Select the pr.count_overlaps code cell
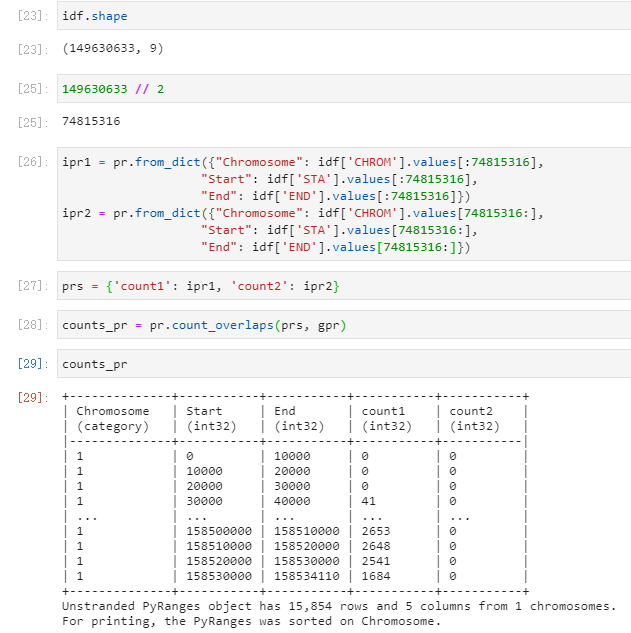Screen dimensions: 631x633 pos(344,325)
